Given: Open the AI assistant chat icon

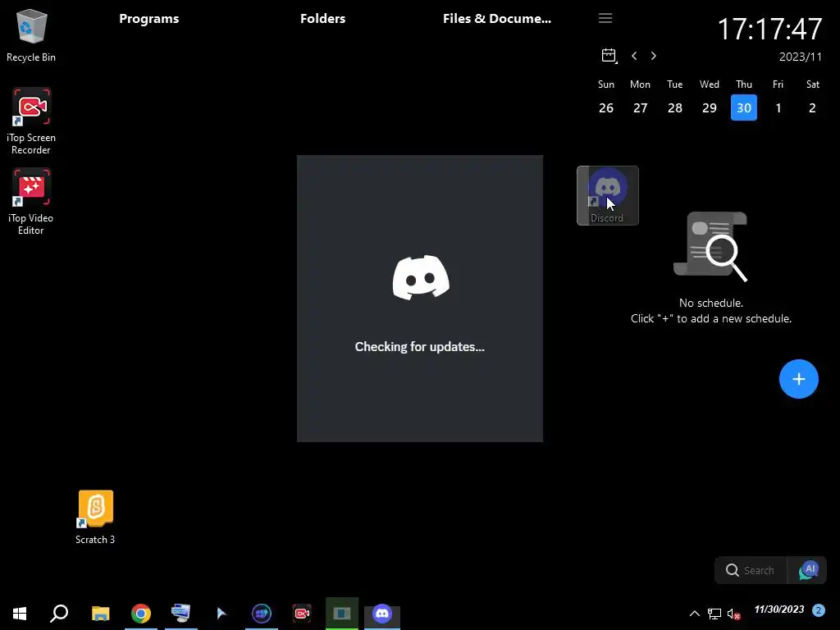Looking at the screenshot, I should coord(808,570).
